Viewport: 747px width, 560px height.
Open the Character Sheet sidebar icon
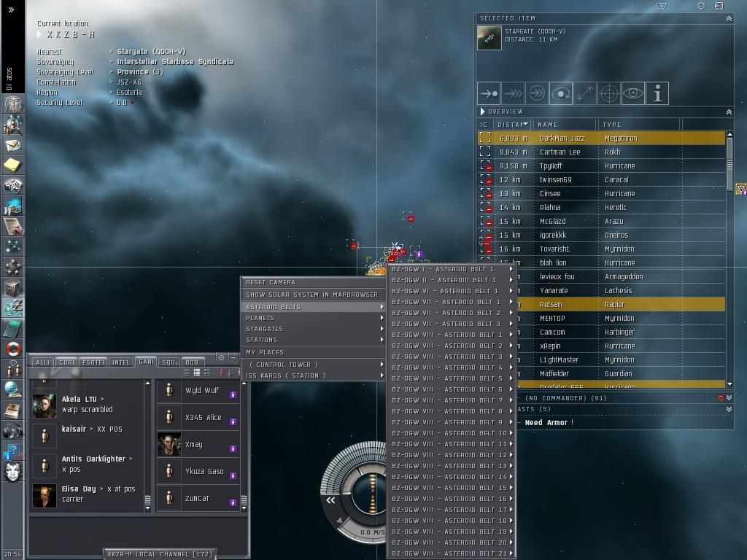(x=13, y=104)
